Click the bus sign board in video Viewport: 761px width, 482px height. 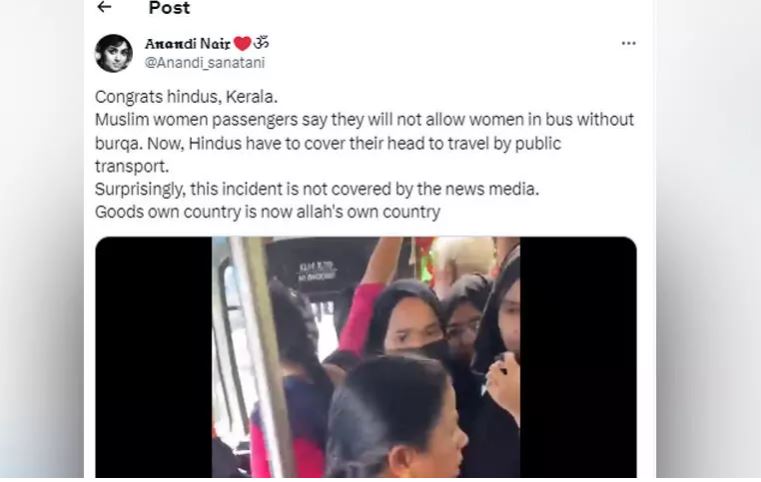[x=317, y=272]
